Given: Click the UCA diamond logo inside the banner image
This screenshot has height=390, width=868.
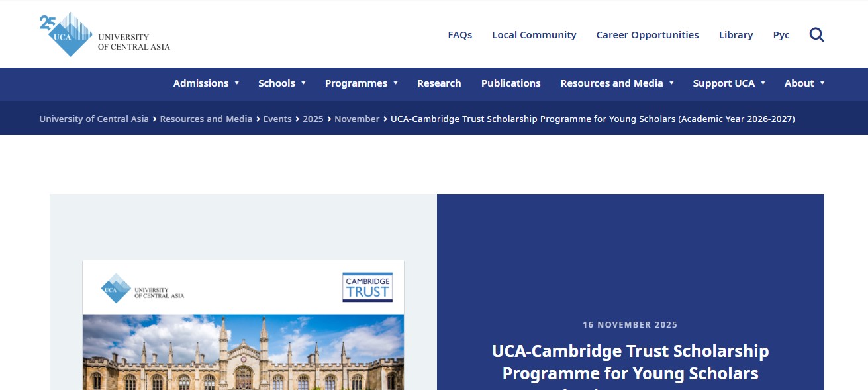Looking at the screenshot, I should click(115, 289).
